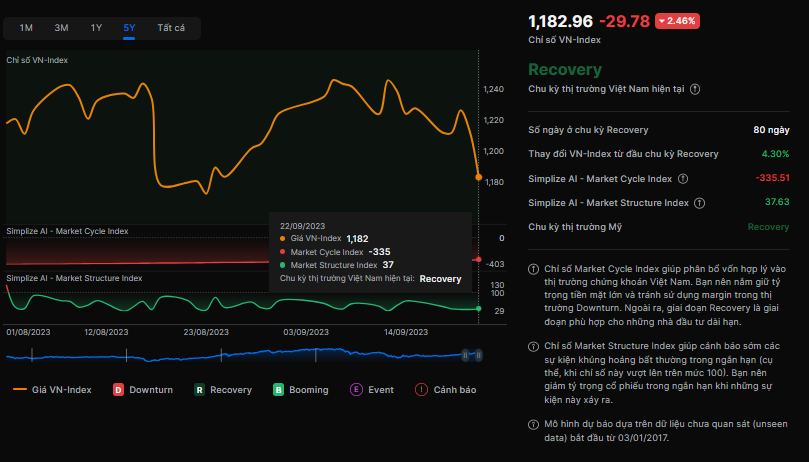The image size is (809, 462).
Task: Click info icon beside Market Cycle Index
Action: coord(683,178)
